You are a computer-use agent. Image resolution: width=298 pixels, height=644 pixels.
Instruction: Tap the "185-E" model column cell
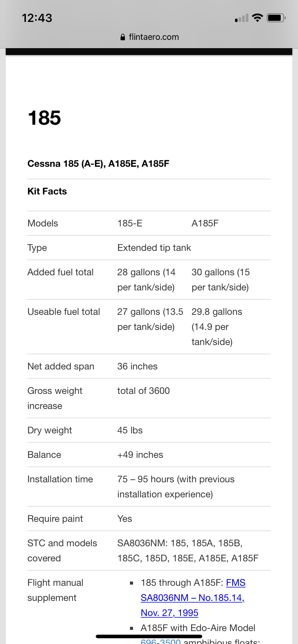(130, 223)
